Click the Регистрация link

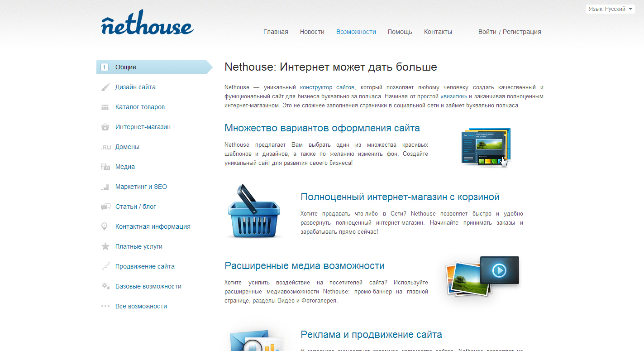coord(522,32)
